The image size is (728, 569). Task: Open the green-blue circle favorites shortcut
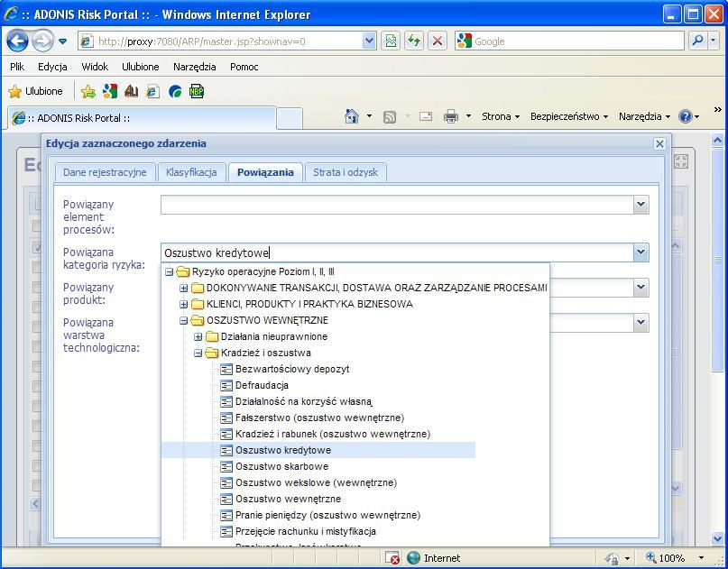[175, 91]
